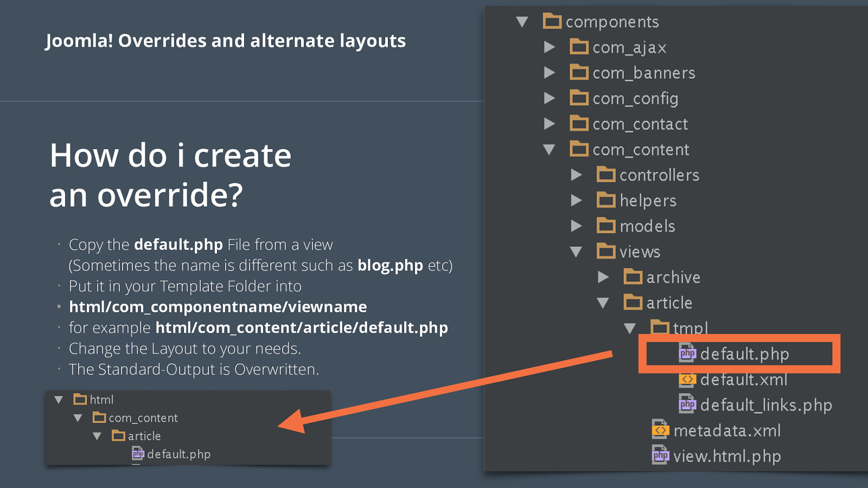Collapse the html folder arrow
Image resolution: width=868 pixels, height=488 pixels.
pyautogui.click(x=59, y=400)
